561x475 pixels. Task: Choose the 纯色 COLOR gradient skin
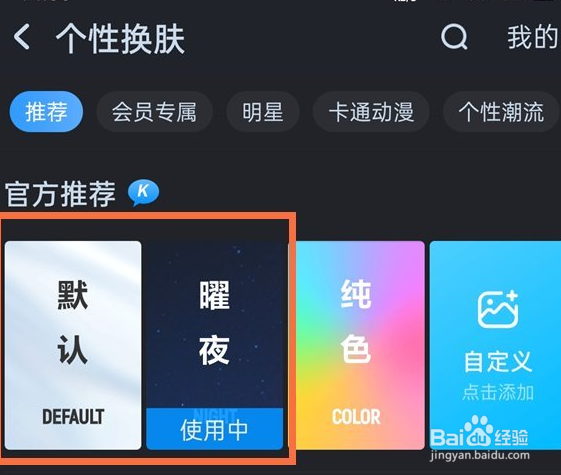click(x=356, y=345)
